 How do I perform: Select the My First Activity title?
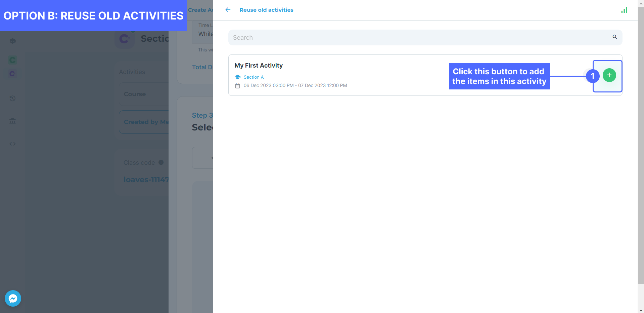[x=259, y=66]
